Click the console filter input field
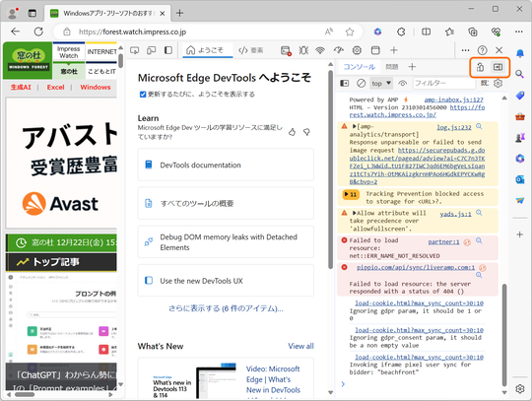The height and width of the screenshot is (401, 532). [443, 83]
